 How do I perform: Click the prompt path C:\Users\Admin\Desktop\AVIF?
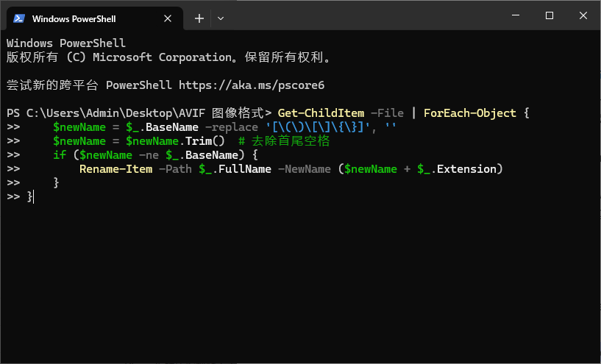[x=115, y=113]
